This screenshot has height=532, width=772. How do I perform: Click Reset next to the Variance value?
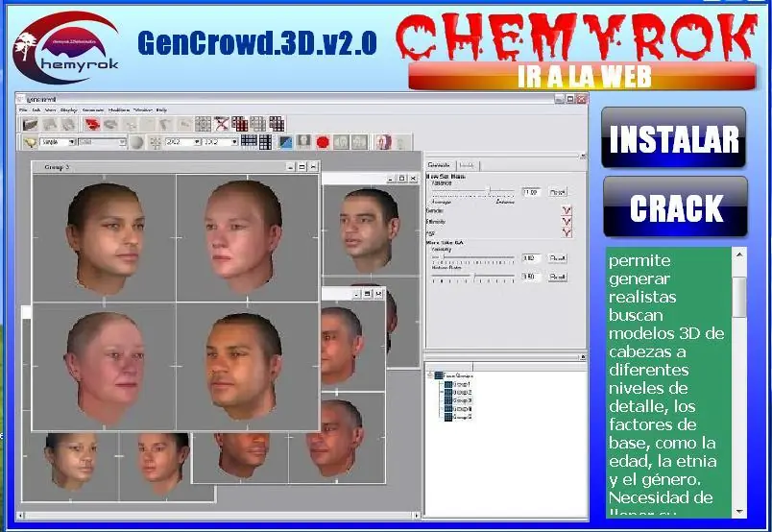click(557, 192)
